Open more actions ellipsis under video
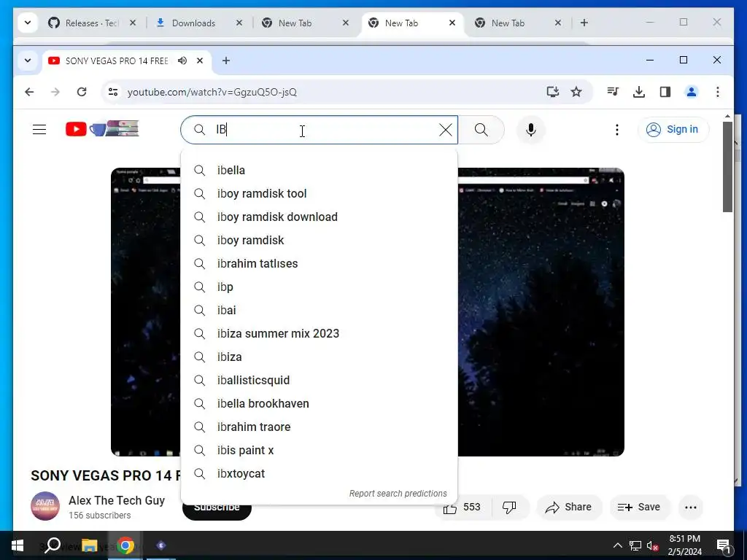 click(691, 507)
